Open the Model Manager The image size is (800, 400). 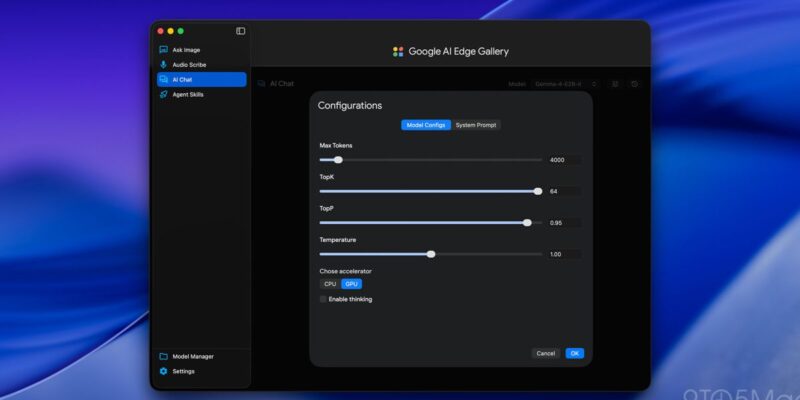coord(193,357)
